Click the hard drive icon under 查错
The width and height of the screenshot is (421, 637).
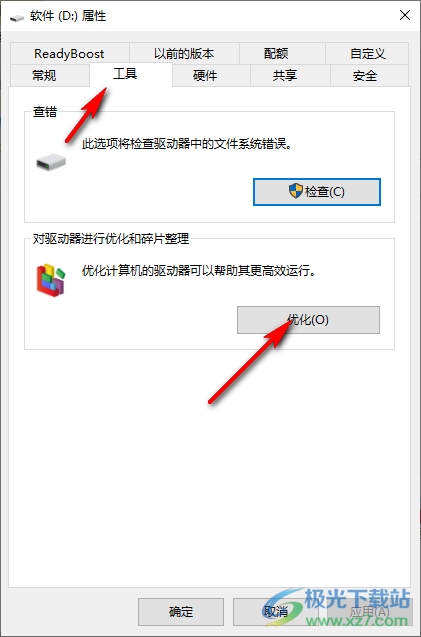click(x=51, y=162)
